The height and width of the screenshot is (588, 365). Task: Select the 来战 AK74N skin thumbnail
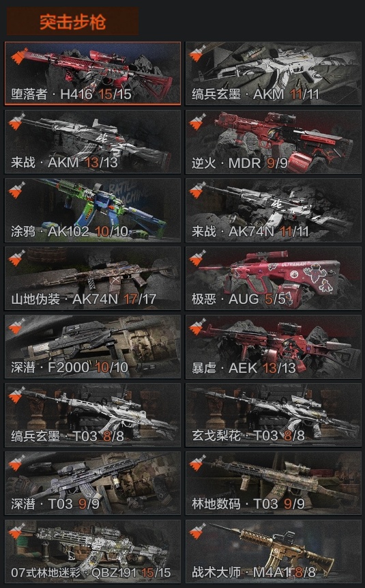tap(274, 210)
